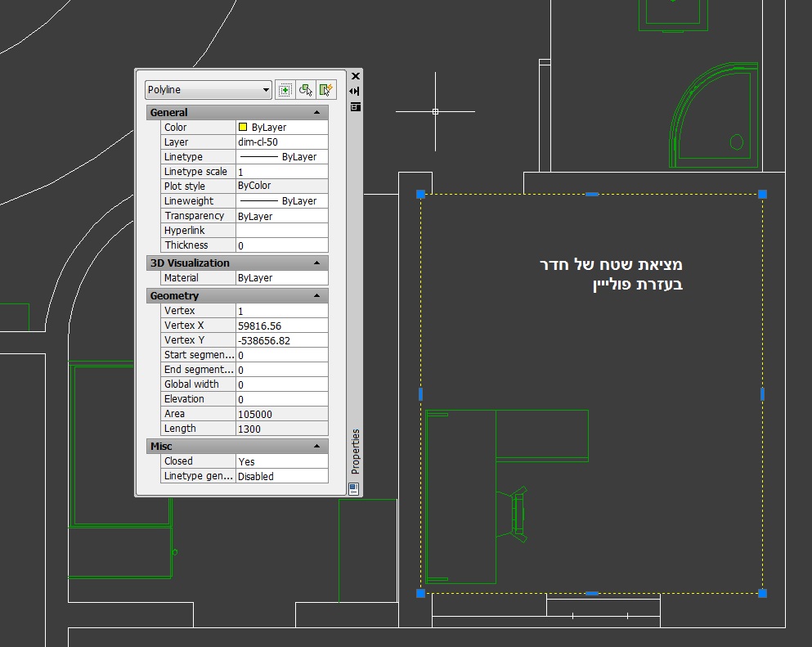Open the Properties palette options menu icon
The height and width of the screenshot is (647, 812).
coord(355,106)
